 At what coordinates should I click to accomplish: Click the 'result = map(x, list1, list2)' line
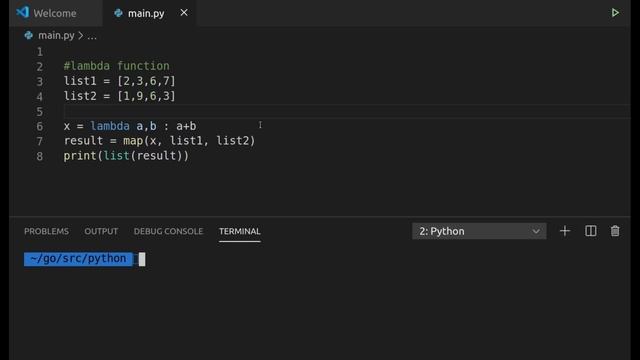point(159,141)
